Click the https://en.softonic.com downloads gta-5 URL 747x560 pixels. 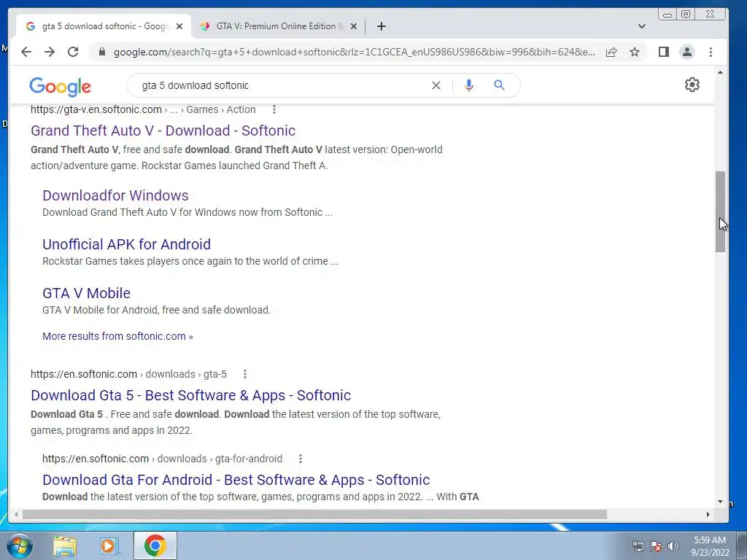[128, 374]
